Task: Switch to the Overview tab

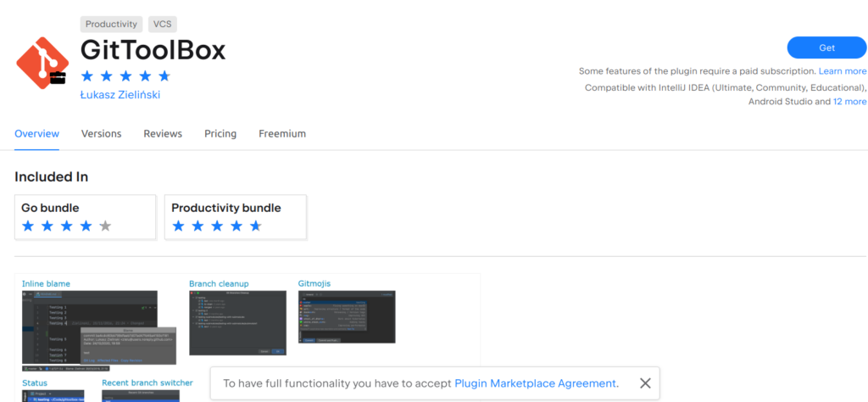Action: tap(36, 133)
